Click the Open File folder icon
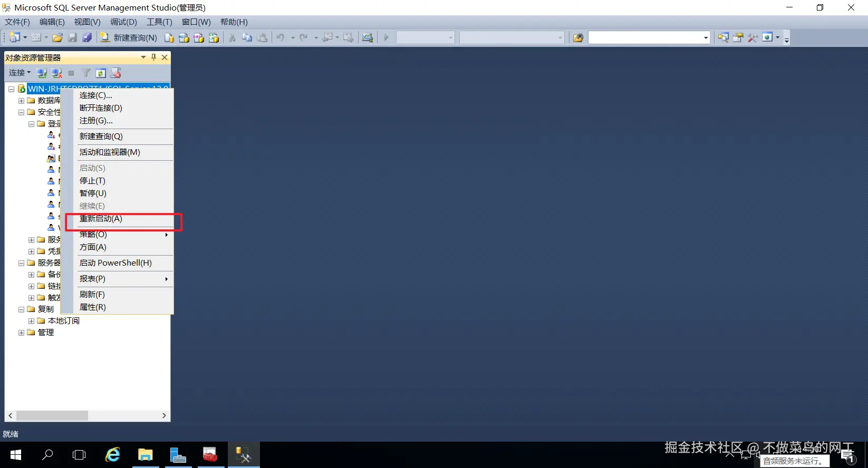 click(x=57, y=37)
